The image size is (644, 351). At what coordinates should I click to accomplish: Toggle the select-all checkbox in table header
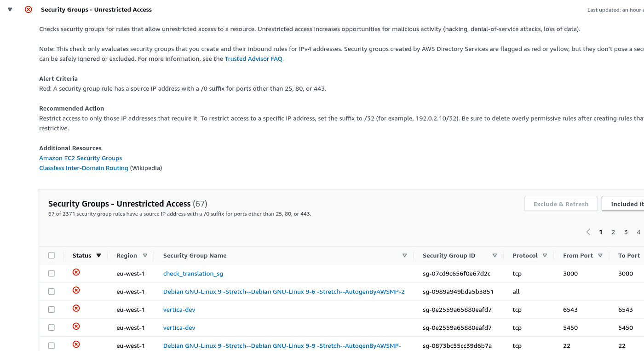[52, 256]
